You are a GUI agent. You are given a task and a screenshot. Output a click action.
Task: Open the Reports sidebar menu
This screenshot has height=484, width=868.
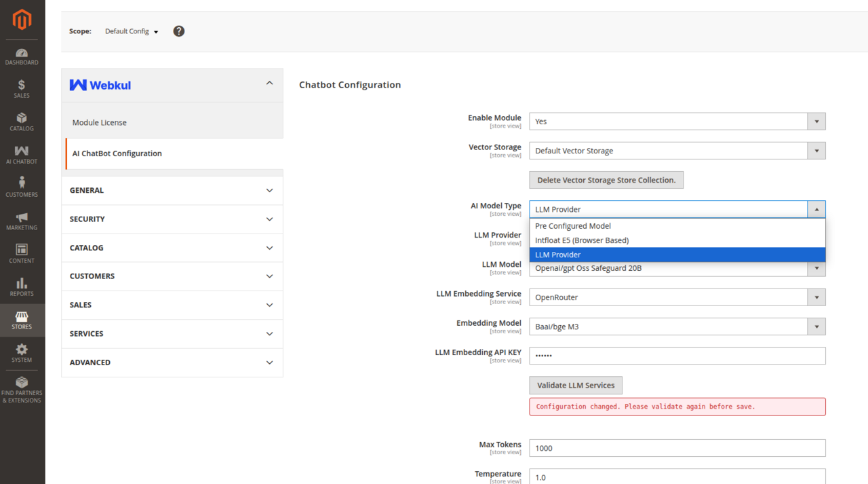coord(22,287)
